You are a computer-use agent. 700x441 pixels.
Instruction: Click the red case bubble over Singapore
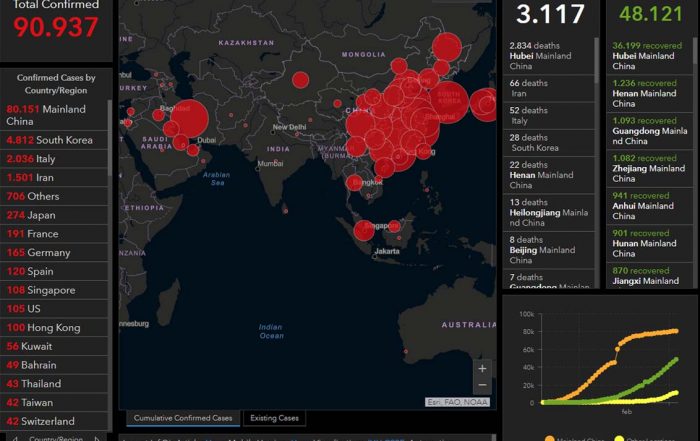365,230
